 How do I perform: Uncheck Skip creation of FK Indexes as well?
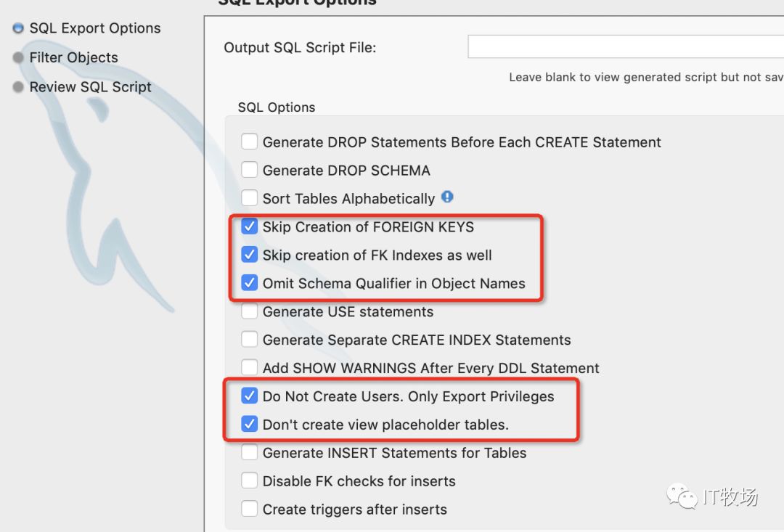pos(250,255)
